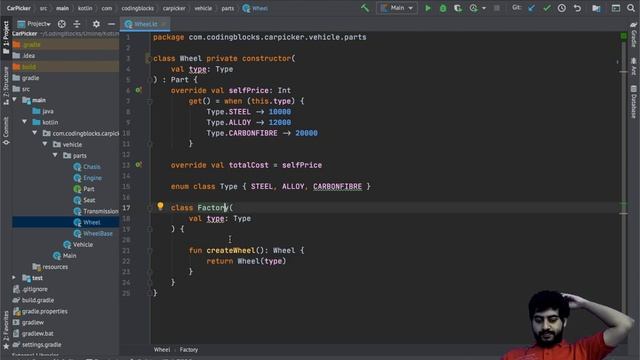Click the intention lightbulb on line 17
This screenshot has height=360, width=640.
point(160,206)
